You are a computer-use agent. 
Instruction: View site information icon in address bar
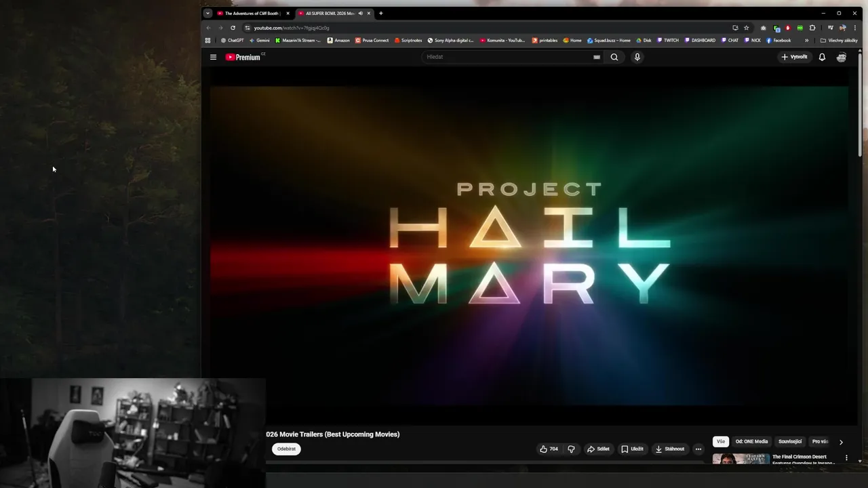coord(248,28)
